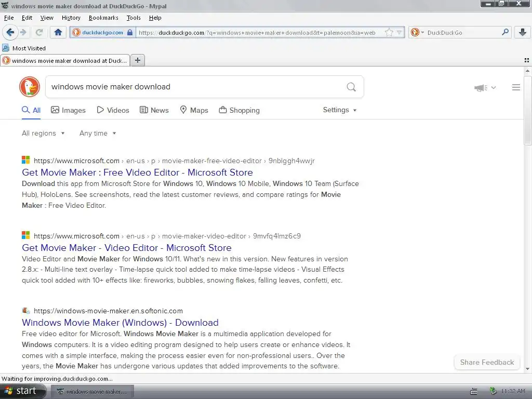
Task: Expand the Any time filter
Action: pos(98,134)
